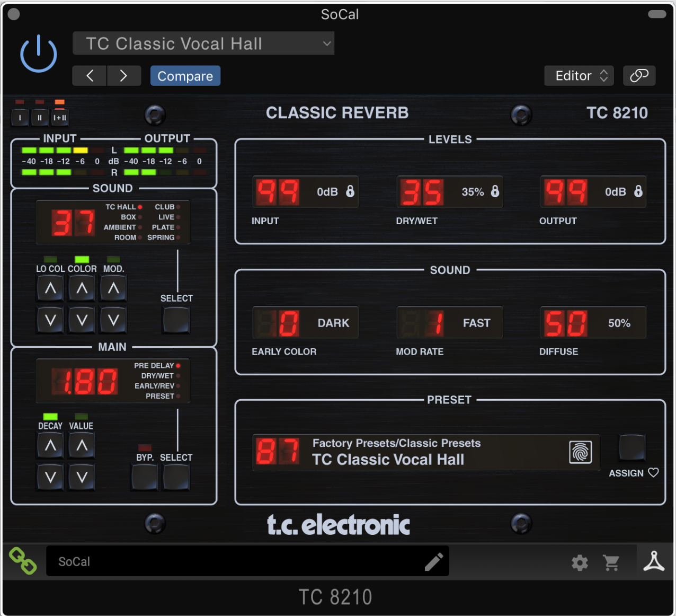This screenshot has height=616, width=676.
Task: Toggle the INPUT level lock icon
Action: click(x=350, y=191)
